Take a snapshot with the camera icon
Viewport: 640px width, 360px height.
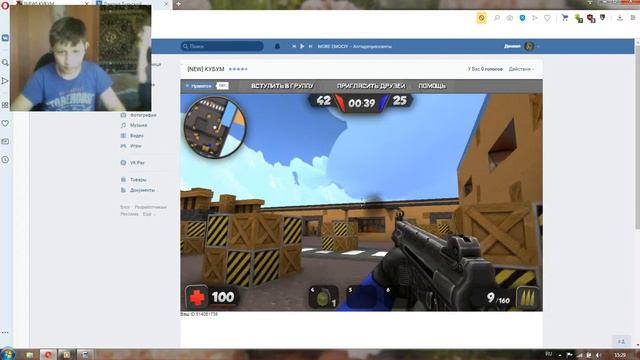510,18
